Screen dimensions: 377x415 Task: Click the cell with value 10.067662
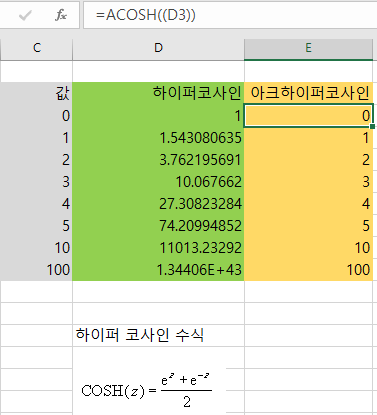point(158,182)
